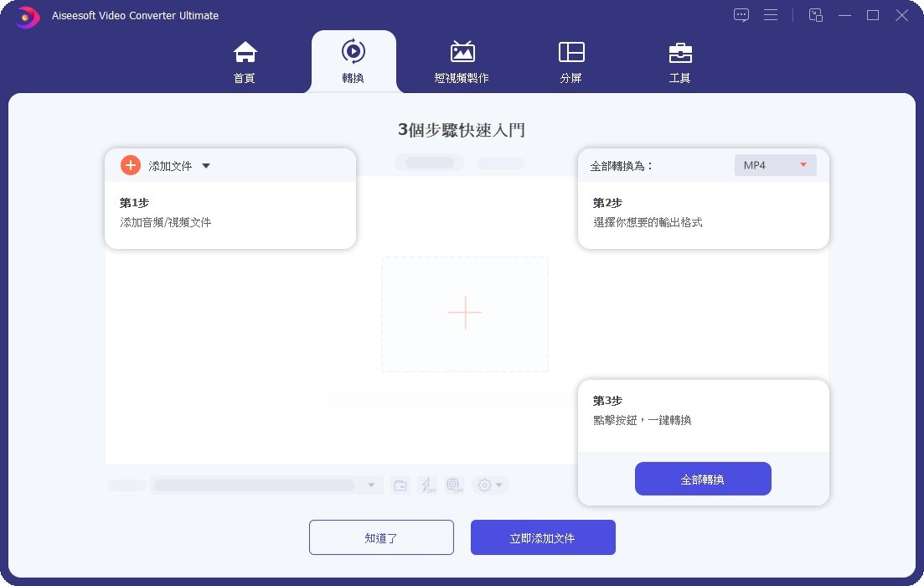Toggle the lightning acceleration OFF icon
The image size is (924, 586).
427,485
